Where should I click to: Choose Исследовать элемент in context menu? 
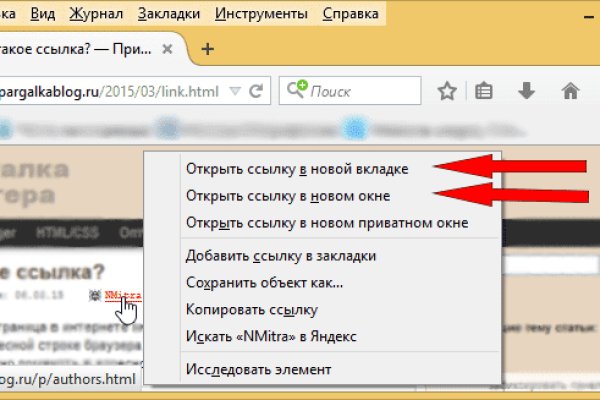(x=258, y=369)
